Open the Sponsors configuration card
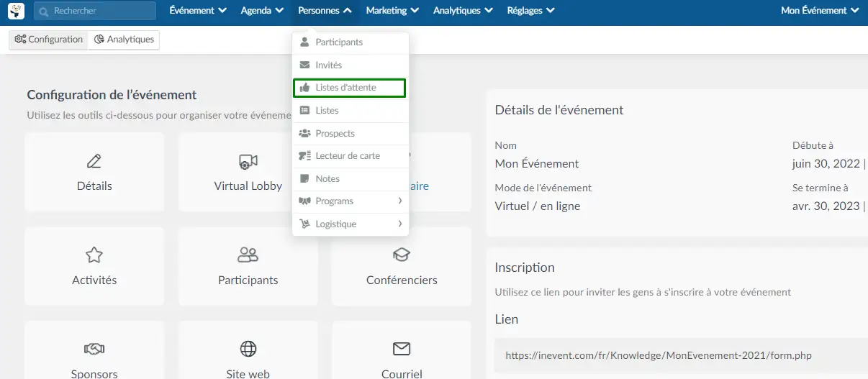 coord(94,350)
